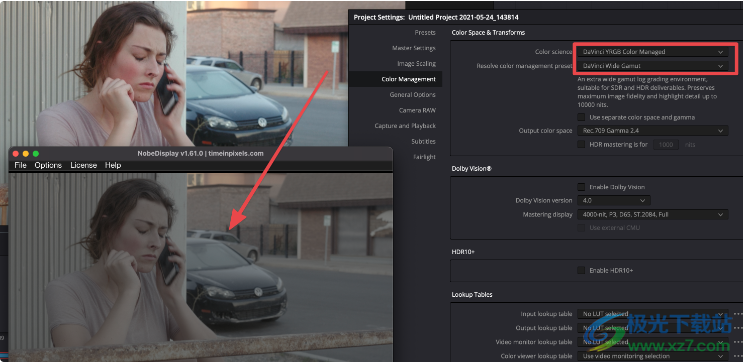The height and width of the screenshot is (362, 743).
Task: Enable Use separate color space and gamma
Action: tap(581, 117)
